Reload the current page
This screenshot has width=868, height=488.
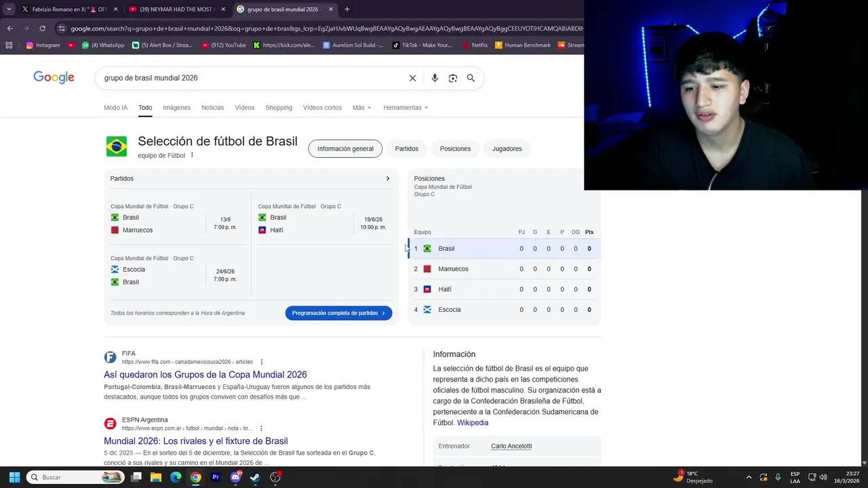[x=42, y=28]
